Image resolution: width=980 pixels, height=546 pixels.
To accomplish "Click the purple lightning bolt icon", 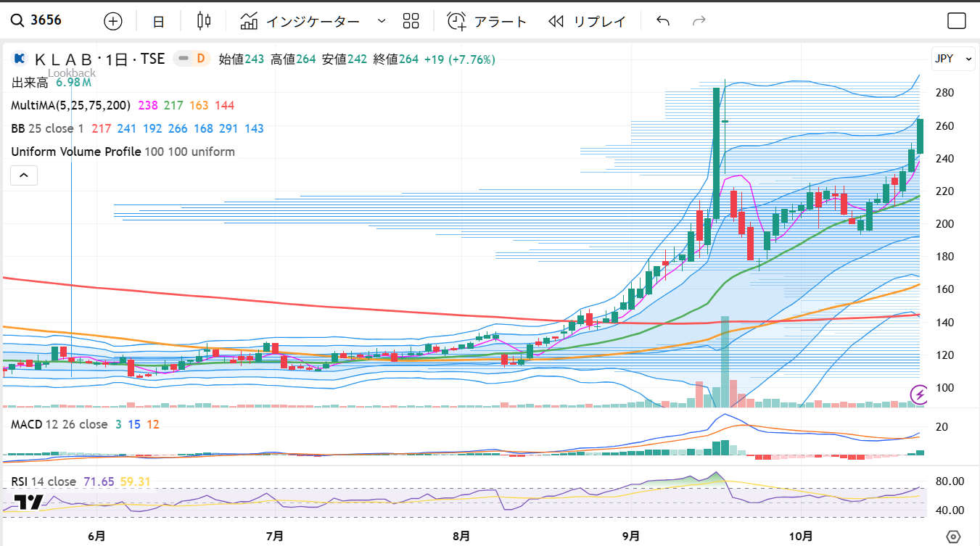I will pos(920,394).
